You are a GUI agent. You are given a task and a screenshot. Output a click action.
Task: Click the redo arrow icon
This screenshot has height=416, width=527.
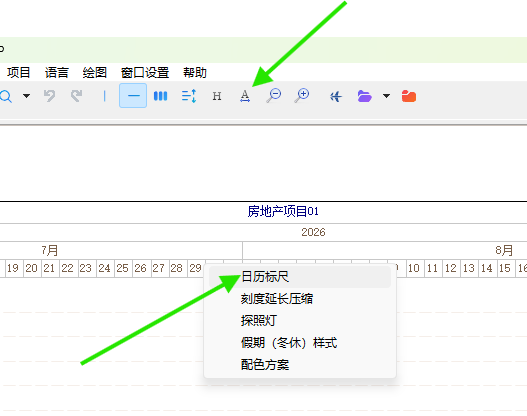tap(76, 96)
